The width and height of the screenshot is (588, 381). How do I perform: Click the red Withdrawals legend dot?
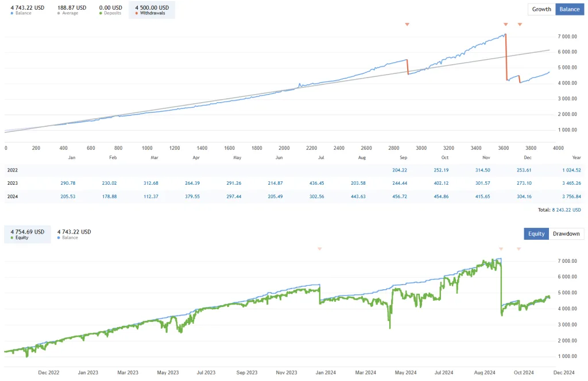click(136, 13)
